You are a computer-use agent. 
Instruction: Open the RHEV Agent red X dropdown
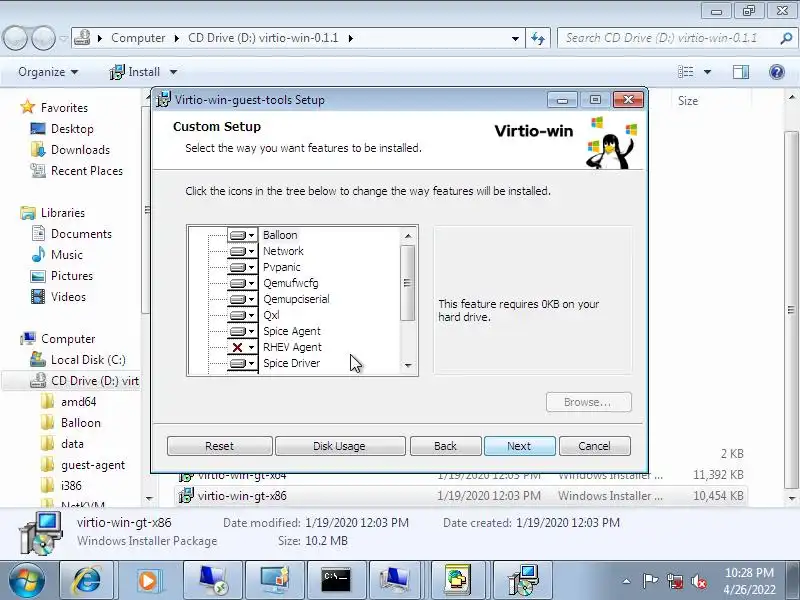pos(242,347)
